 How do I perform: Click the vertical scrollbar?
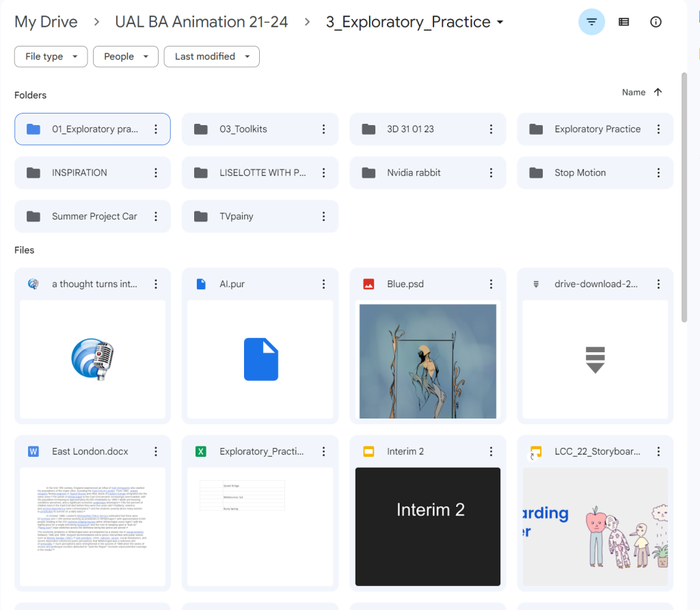[x=684, y=198]
